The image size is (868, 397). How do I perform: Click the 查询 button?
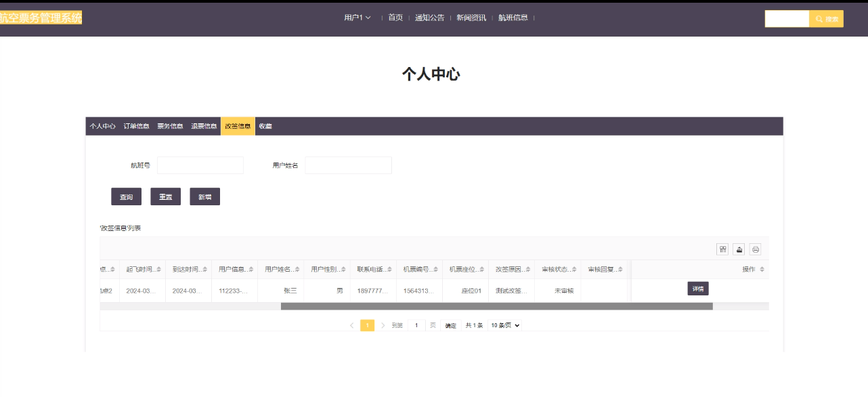tap(127, 196)
